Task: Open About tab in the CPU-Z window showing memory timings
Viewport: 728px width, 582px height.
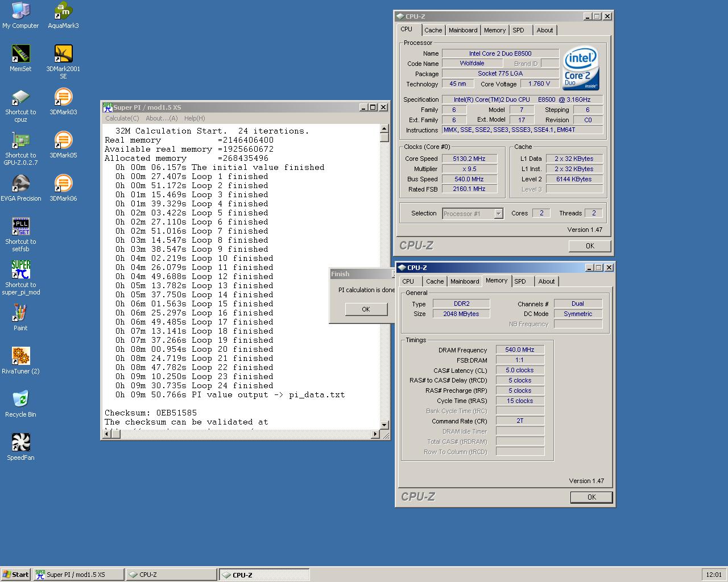Action: pyautogui.click(x=546, y=281)
